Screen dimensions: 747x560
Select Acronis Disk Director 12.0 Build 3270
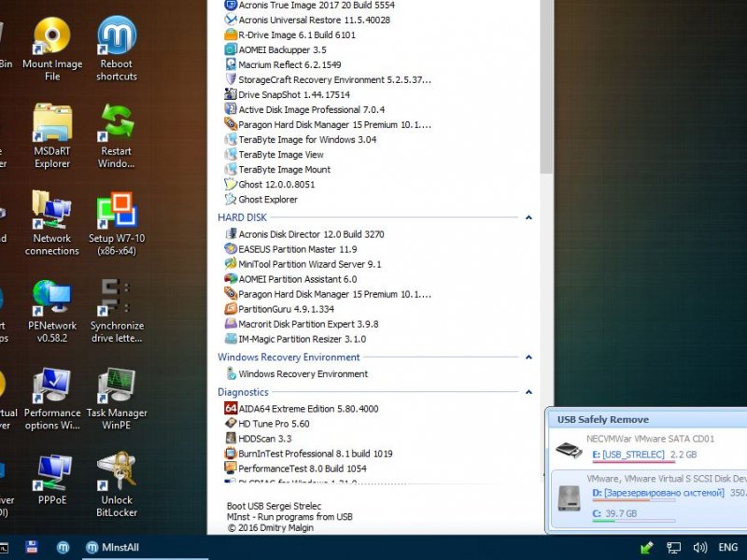pyautogui.click(x=304, y=234)
